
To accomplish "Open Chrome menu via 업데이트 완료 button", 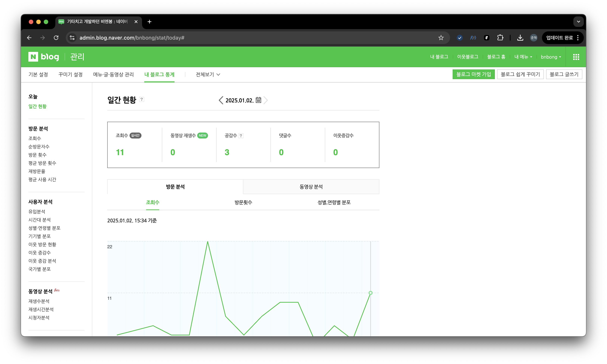I will pos(563,38).
